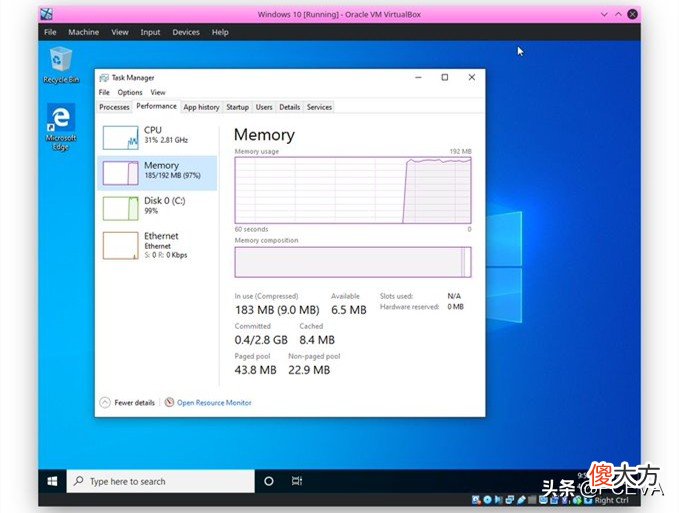Click the Memory heading text
Screen dimensions: 679x513
coord(264,135)
